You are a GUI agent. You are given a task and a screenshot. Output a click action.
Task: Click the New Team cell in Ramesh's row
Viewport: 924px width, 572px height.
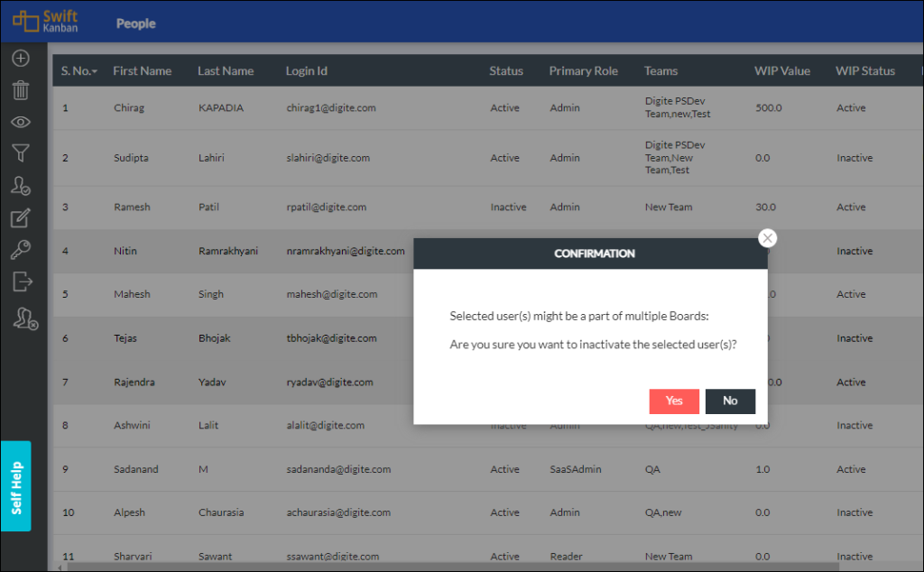669,208
